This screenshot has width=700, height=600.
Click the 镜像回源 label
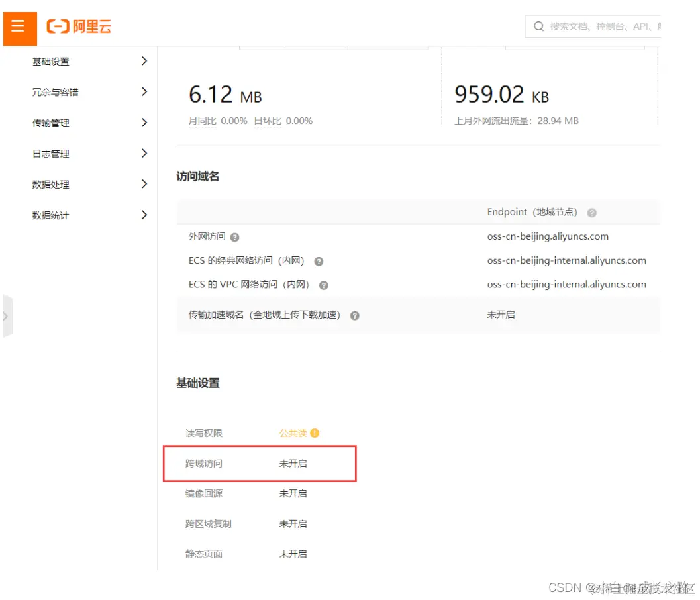tap(203, 494)
